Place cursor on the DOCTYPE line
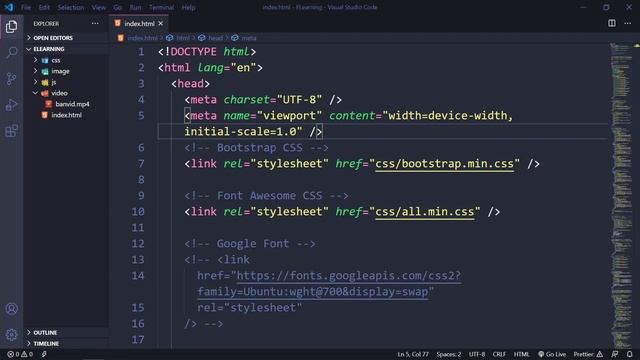Screen dimensions: 640x360 coord(207,52)
